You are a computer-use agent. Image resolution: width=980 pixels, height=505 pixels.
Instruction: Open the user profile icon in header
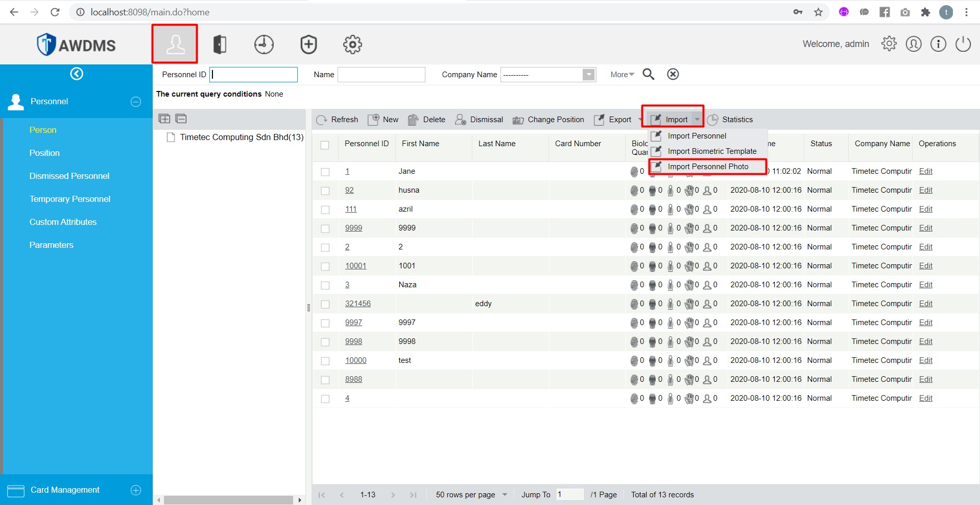point(914,44)
